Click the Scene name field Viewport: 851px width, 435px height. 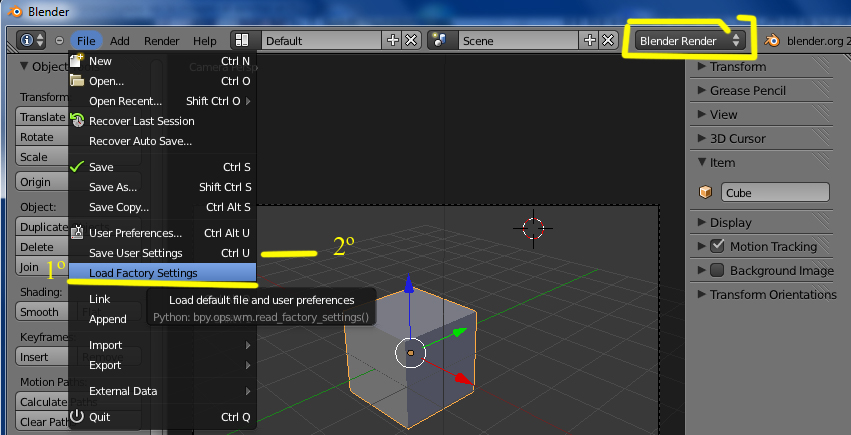[x=519, y=41]
